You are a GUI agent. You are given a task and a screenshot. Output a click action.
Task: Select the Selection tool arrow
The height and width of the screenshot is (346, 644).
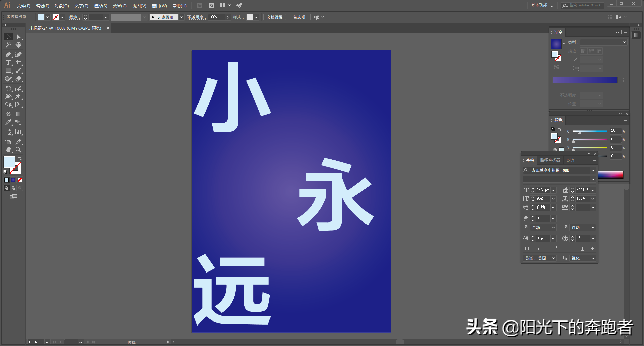coord(8,37)
